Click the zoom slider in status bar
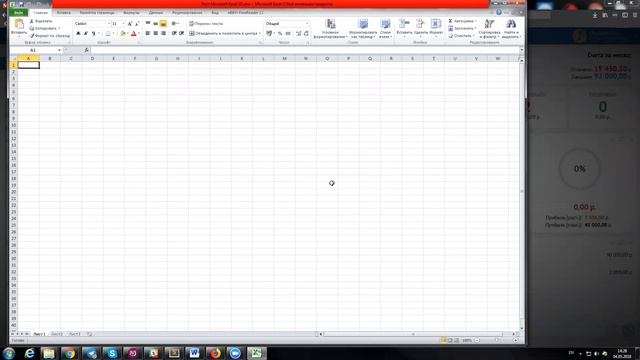 click(x=496, y=340)
